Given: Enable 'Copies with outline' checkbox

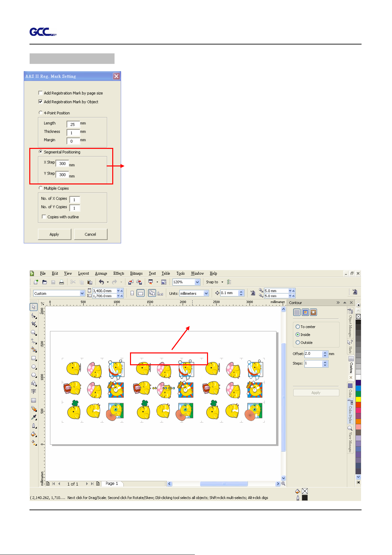Looking at the screenshot, I should point(44,217).
